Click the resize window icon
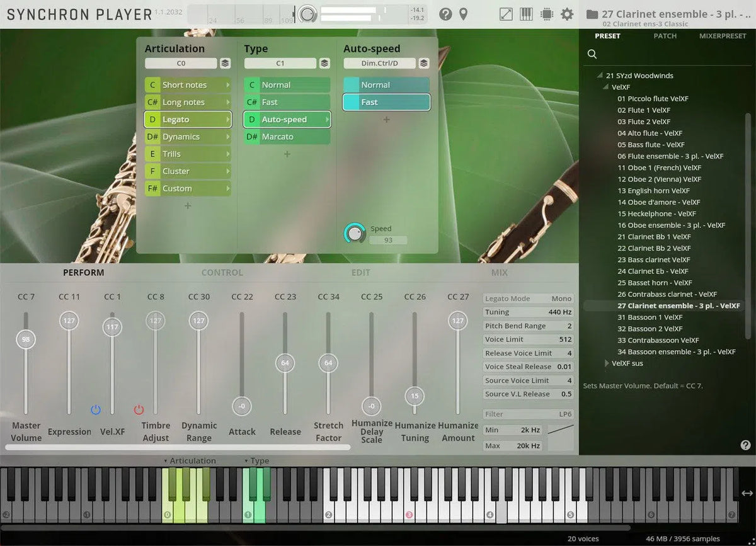The width and height of the screenshot is (756, 546). 506,14
